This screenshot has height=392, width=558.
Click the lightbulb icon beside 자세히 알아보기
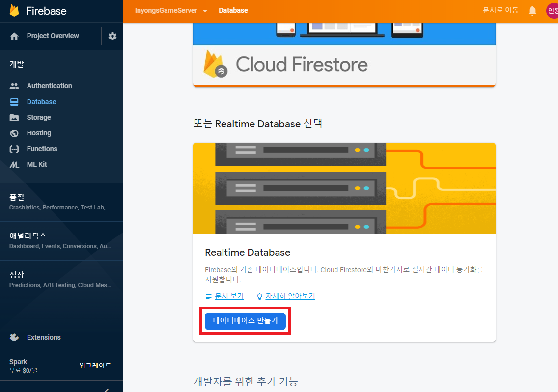coord(259,296)
